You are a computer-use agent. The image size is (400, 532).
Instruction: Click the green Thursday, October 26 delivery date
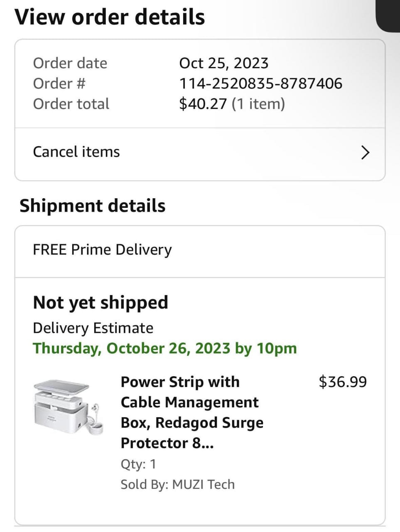coord(165,348)
